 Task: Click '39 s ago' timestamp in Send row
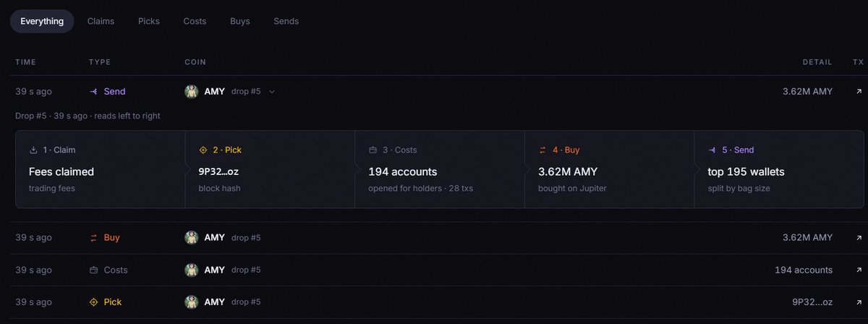[x=33, y=92]
